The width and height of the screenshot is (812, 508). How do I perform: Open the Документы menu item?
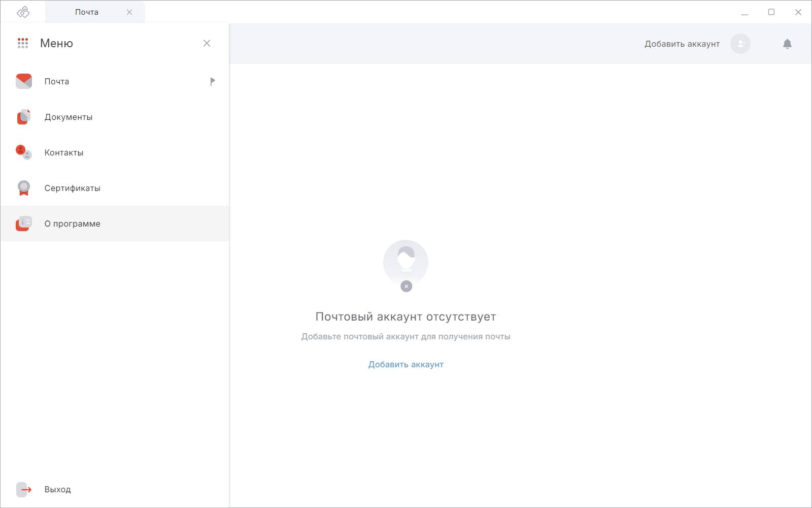115,117
